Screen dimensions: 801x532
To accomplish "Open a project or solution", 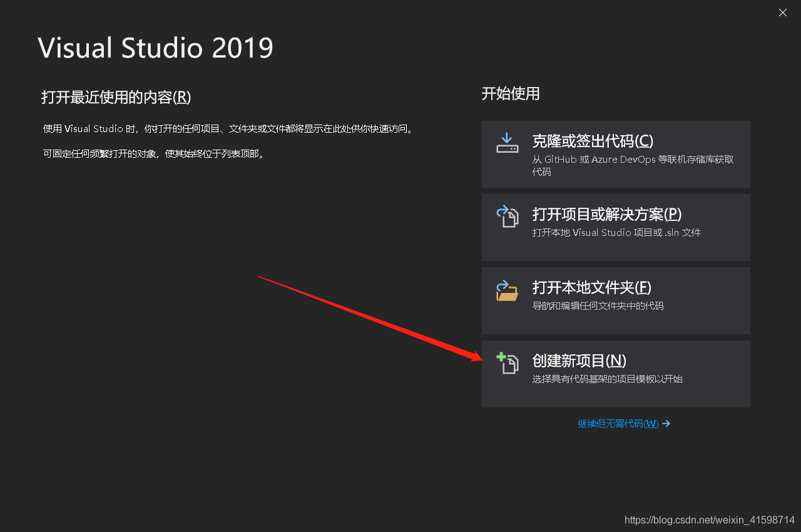I will pos(616,227).
